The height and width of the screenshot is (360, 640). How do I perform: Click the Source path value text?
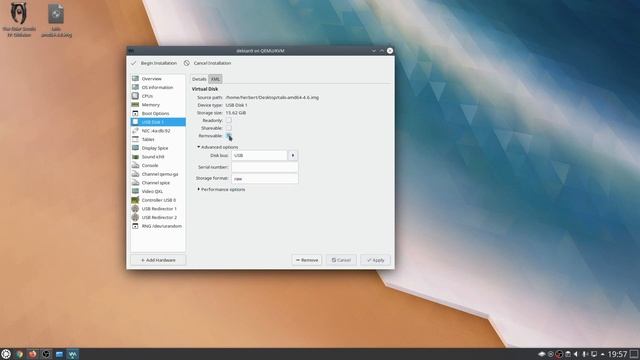pos(272,98)
